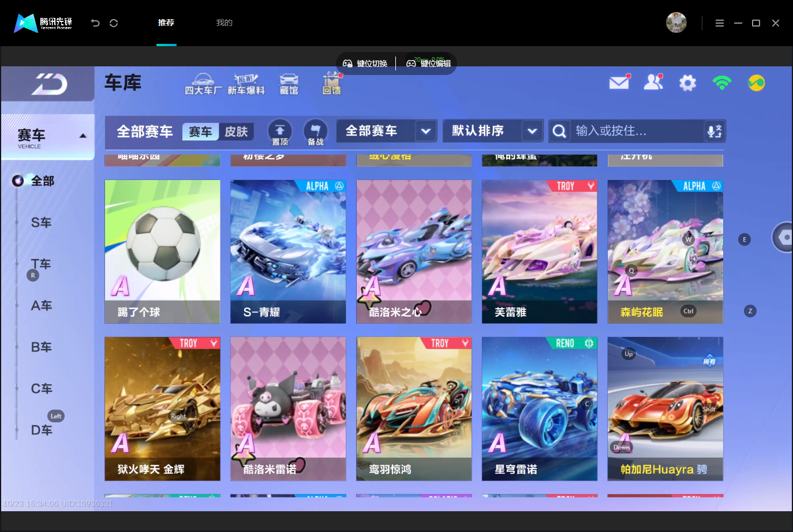Image resolution: width=793 pixels, height=532 pixels.
Task: Switch to the 皮肤 toggle option
Action: 236,132
